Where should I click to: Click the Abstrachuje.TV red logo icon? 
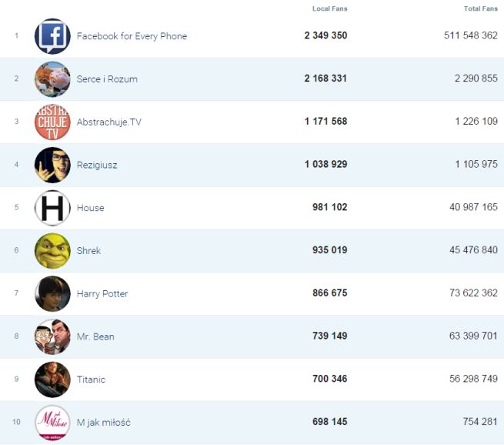coord(52,122)
